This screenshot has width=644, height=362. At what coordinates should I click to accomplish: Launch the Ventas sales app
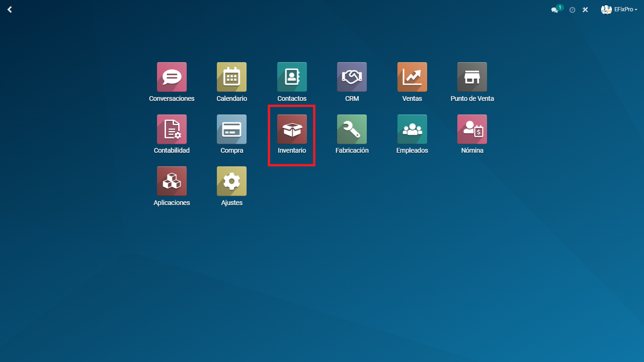tap(412, 77)
